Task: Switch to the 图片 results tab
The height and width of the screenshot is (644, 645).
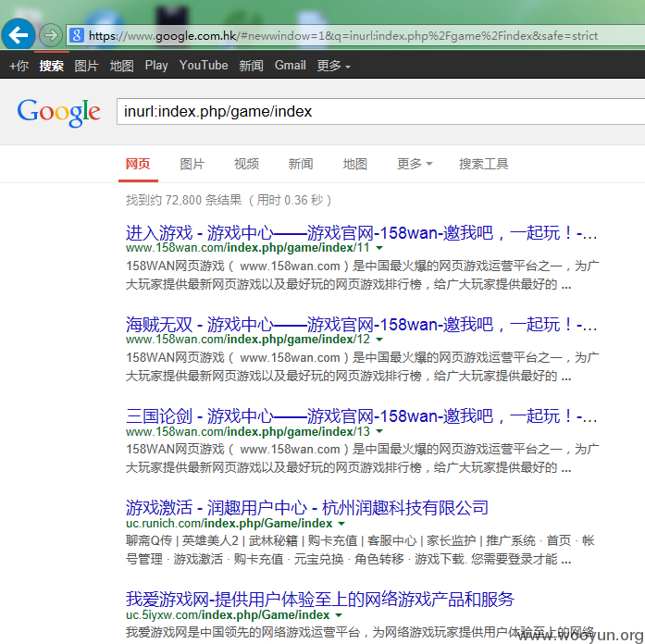Action: 192,164
